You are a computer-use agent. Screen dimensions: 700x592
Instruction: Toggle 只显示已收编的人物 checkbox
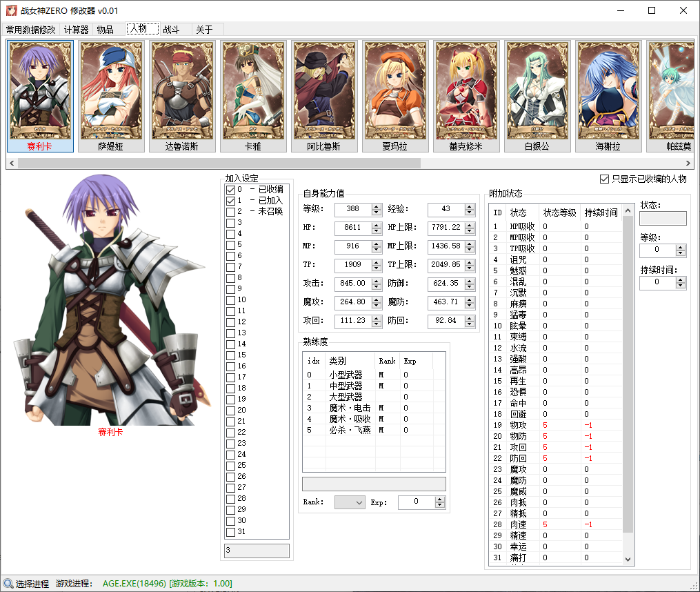click(x=604, y=179)
